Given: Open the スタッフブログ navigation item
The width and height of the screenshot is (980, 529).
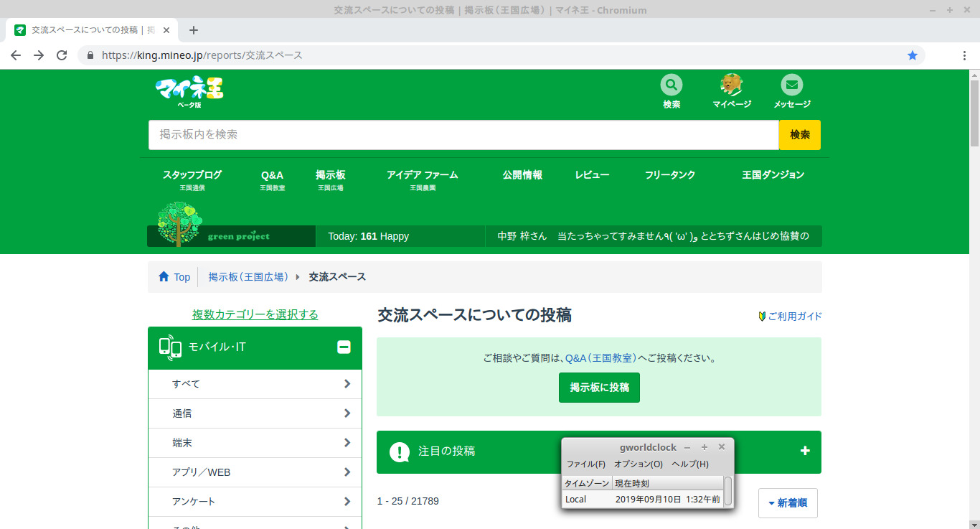Looking at the screenshot, I should [x=192, y=175].
